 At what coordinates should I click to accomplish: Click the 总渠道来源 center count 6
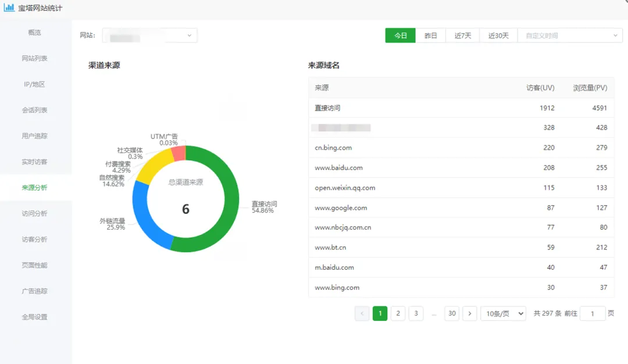point(185,209)
